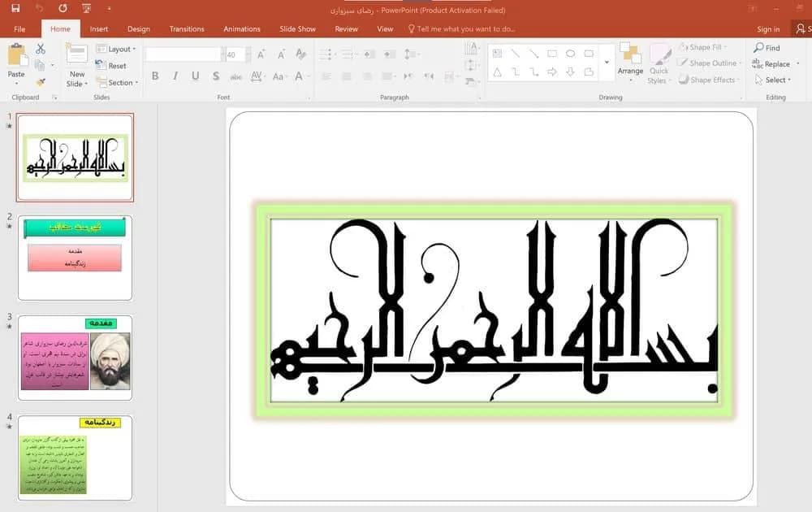
Task: Clear all text formatting
Action: click(300, 54)
